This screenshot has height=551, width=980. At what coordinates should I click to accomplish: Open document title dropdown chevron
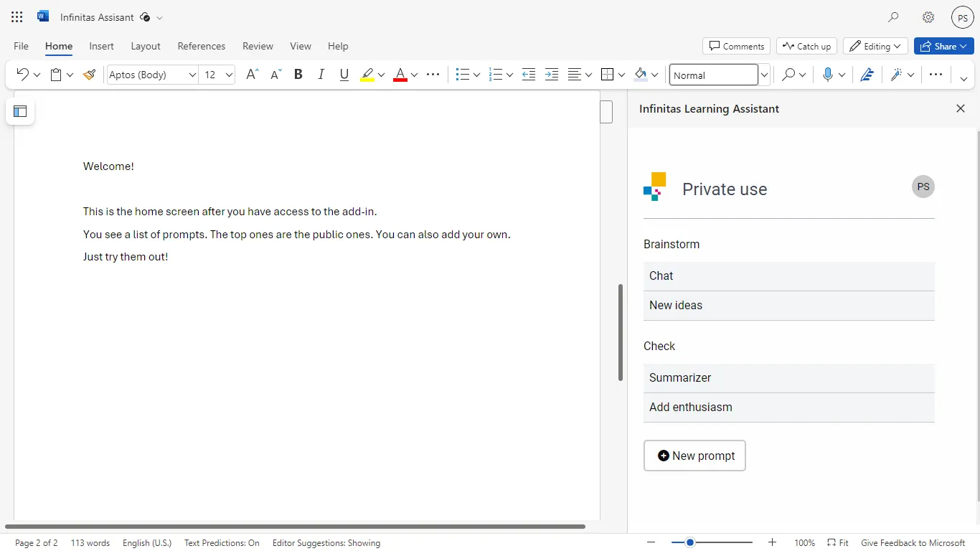(159, 17)
